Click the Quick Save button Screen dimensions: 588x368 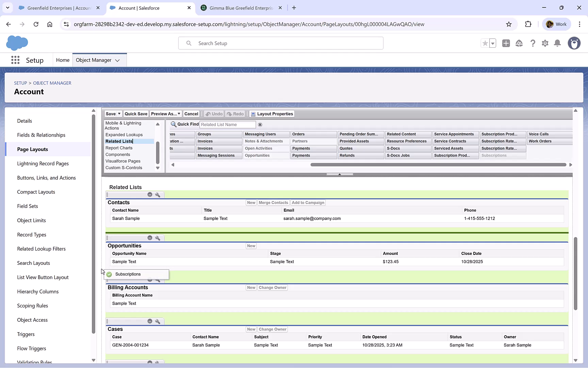pos(136,114)
